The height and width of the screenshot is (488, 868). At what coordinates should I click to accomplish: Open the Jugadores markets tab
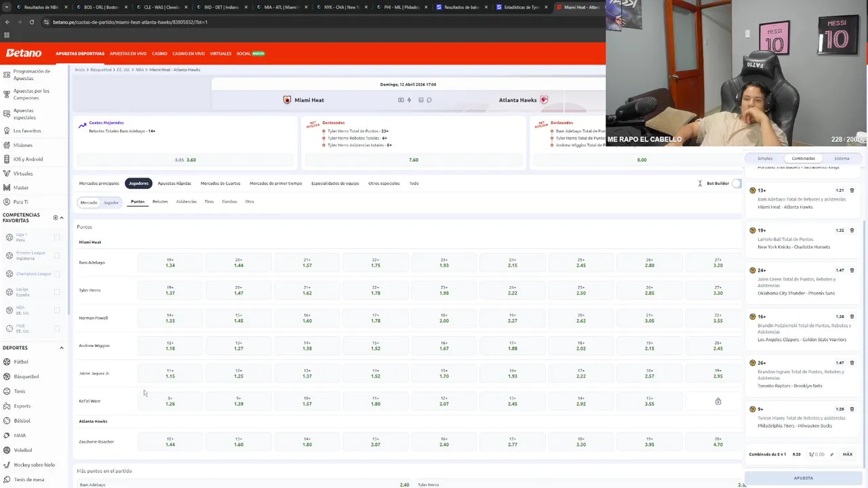coord(138,183)
